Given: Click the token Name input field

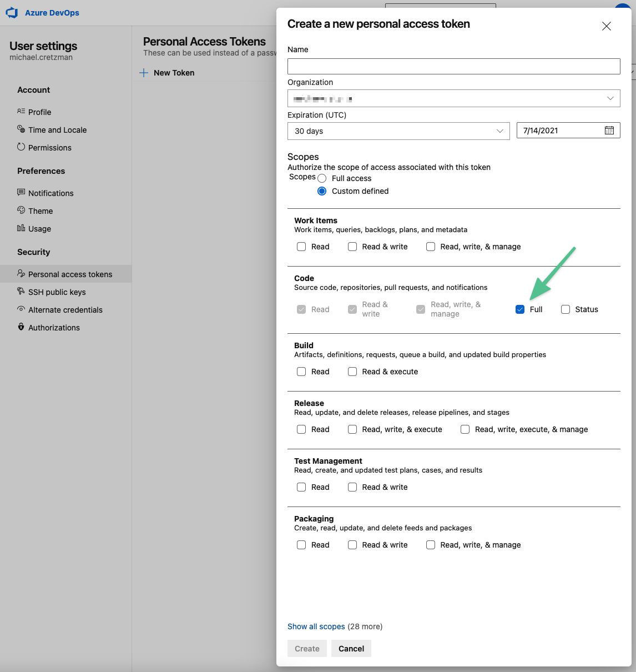Looking at the screenshot, I should pos(453,66).
